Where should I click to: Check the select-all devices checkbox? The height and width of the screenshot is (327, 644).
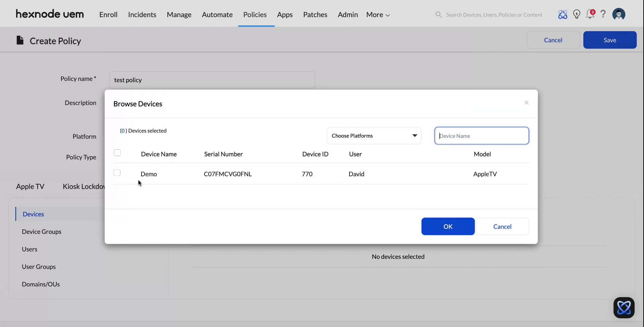[117, 152]
